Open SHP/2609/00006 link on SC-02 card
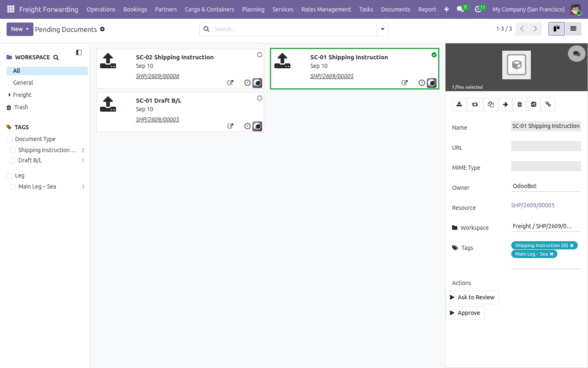 [158, 76]
